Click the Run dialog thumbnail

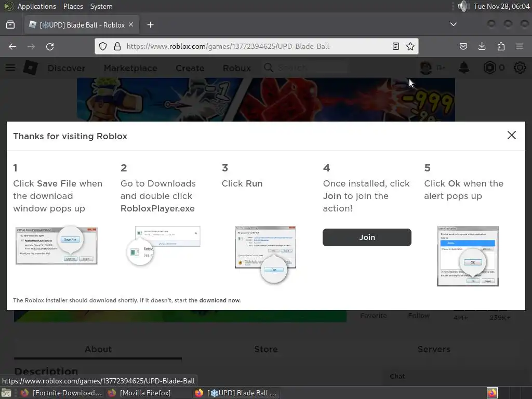click(265, 255)
